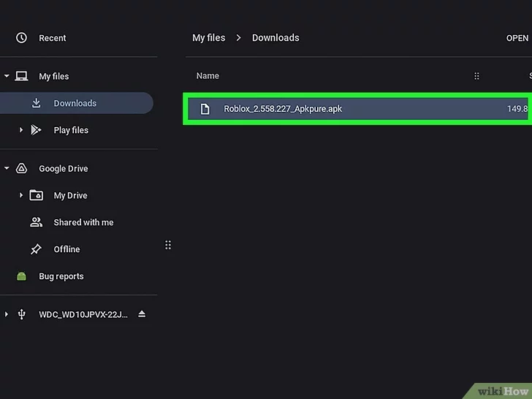This screenshot has width=532, height=399.
Task: Click the USB drive icon
Action: pyautogui.click(x=21, y=314)
